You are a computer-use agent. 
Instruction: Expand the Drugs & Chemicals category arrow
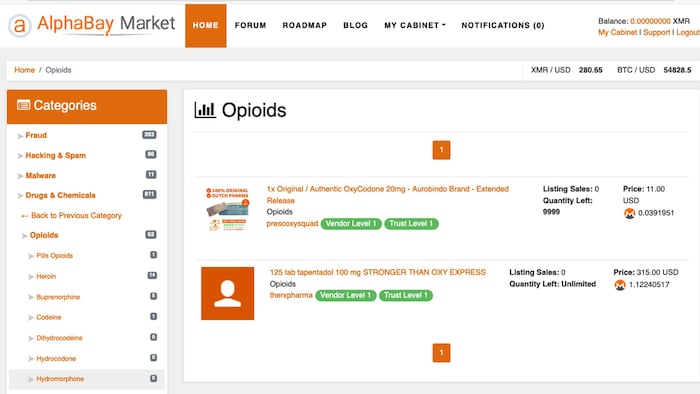(x=20, y=196)
